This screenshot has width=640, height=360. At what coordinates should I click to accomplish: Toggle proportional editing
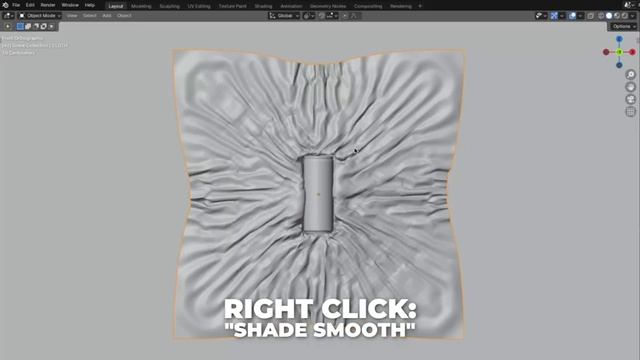[x=345, y=16]
